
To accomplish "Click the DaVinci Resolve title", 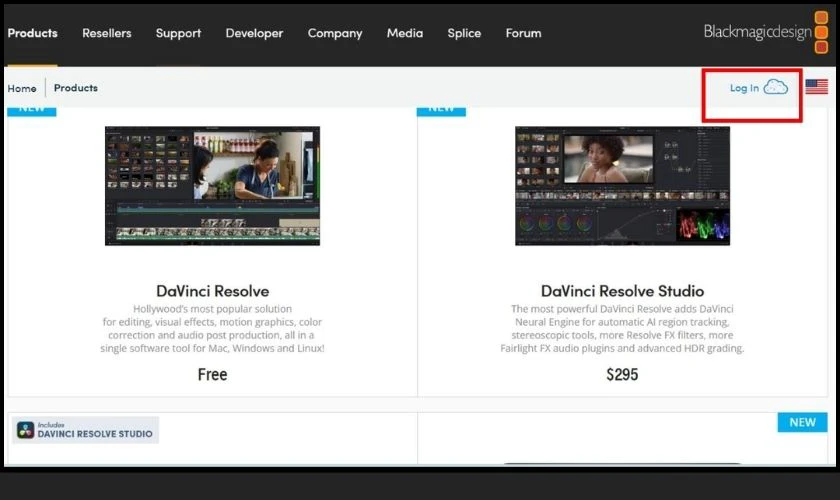I will coord(213,291).
